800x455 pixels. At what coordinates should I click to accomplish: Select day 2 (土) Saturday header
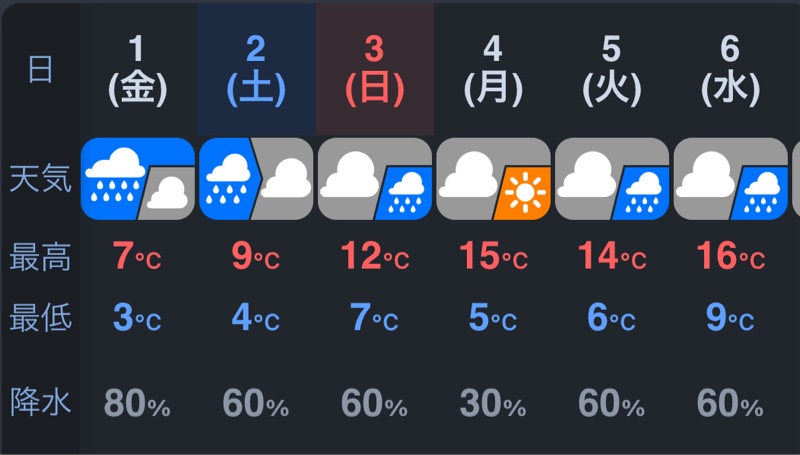(256, 70)
